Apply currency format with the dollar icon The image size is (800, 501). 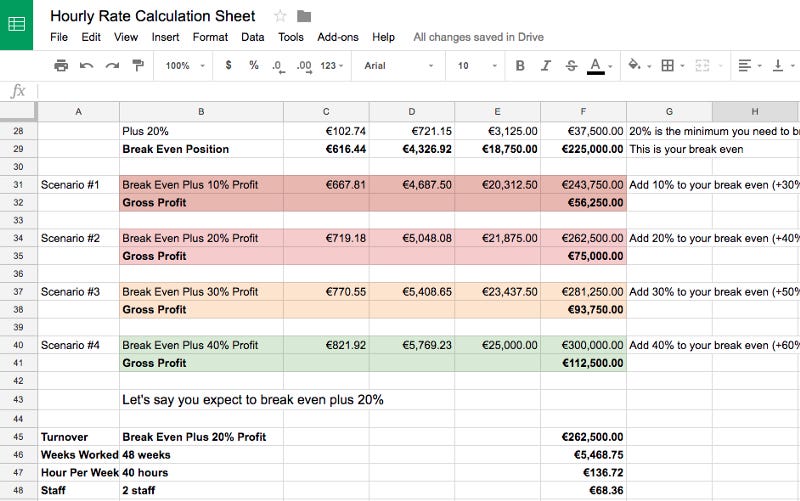coord(228,65)
